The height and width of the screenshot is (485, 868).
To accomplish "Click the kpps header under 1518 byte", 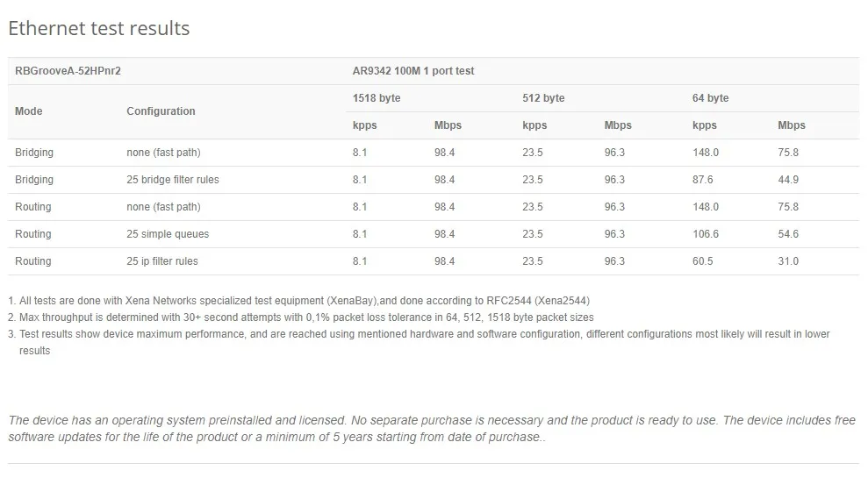I will [x=364, y=125].
